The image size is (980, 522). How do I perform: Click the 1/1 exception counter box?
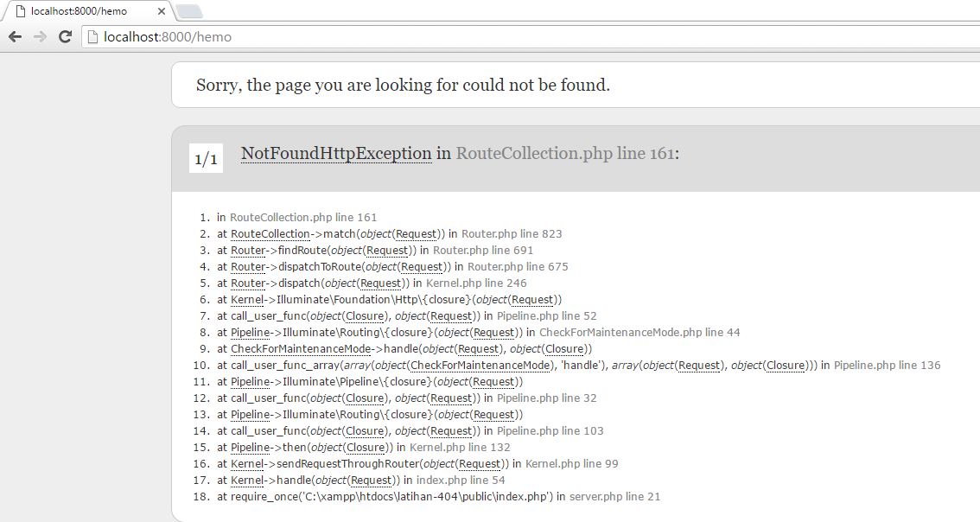pyautogui.click(x=206, y=159)
